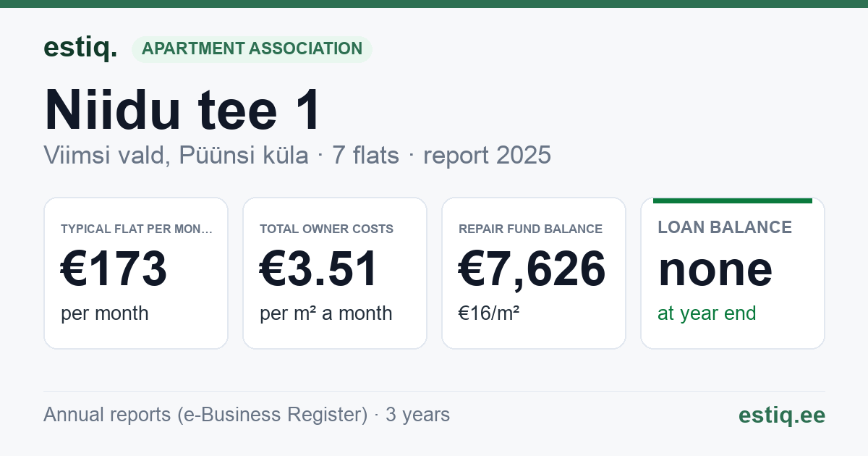Click the TOTAL OWNER COSTS label
This screenshot has height=456, width=868.
[326, 229]
